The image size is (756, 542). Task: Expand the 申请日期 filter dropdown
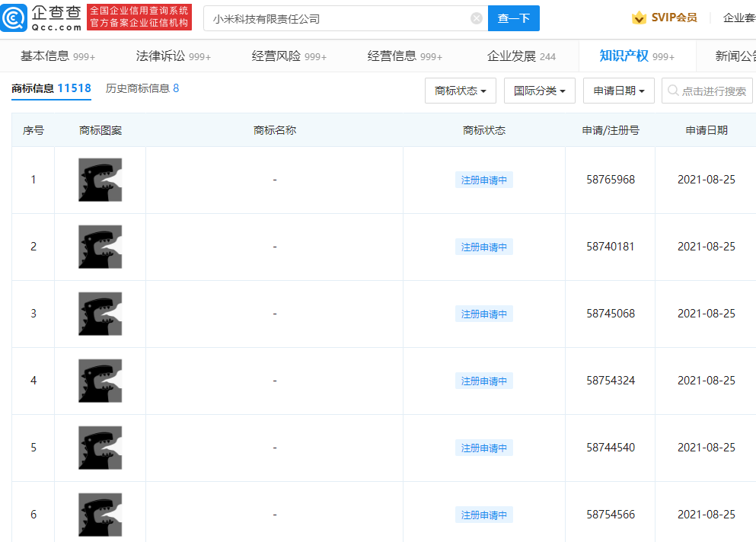(x=619, y=91)
